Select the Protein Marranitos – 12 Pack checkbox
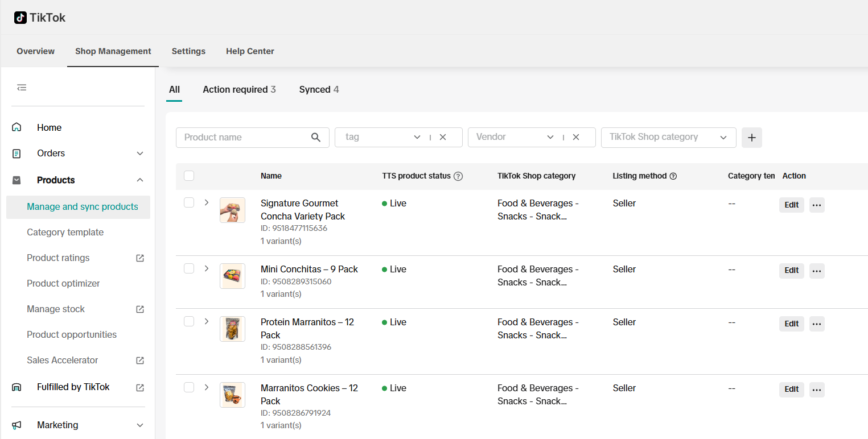The image size is (868, 439). (x=189, y=321)
